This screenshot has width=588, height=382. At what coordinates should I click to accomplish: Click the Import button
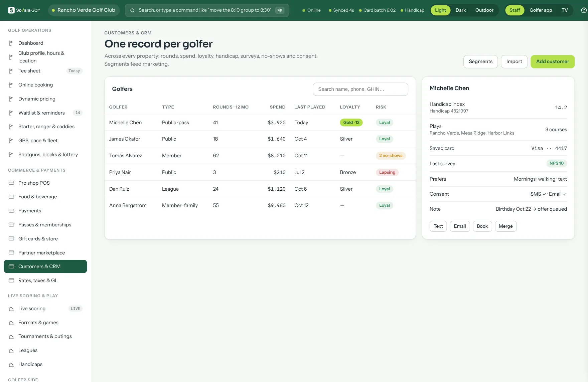pyautogui.click(x=514, y=62)
